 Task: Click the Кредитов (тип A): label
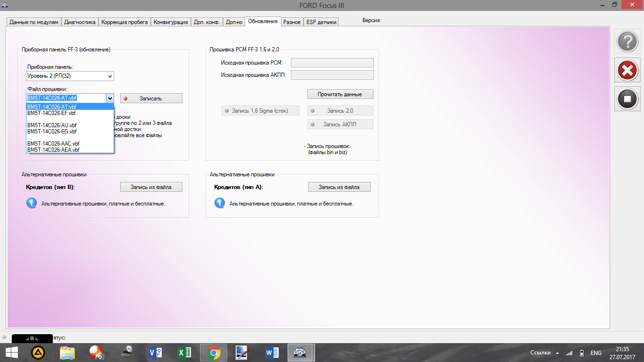pos(239,187)
